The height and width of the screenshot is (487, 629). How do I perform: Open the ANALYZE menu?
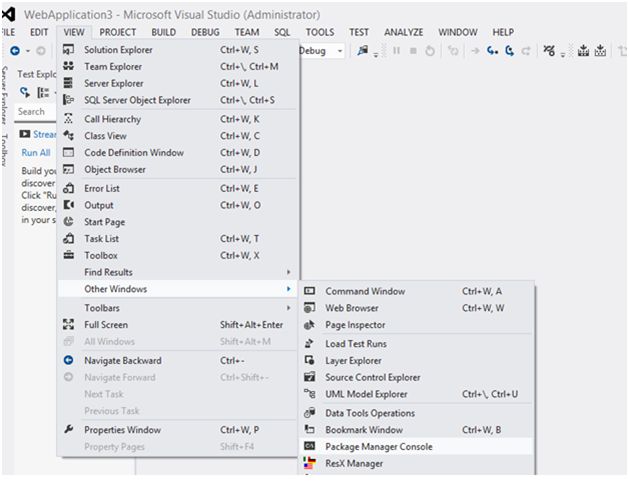pyautogui.click(x=404, y=32)
